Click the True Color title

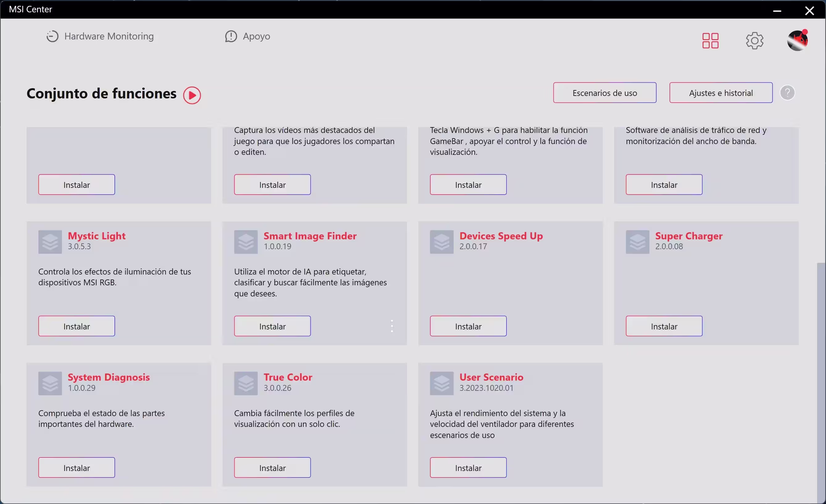coord(288,378)
